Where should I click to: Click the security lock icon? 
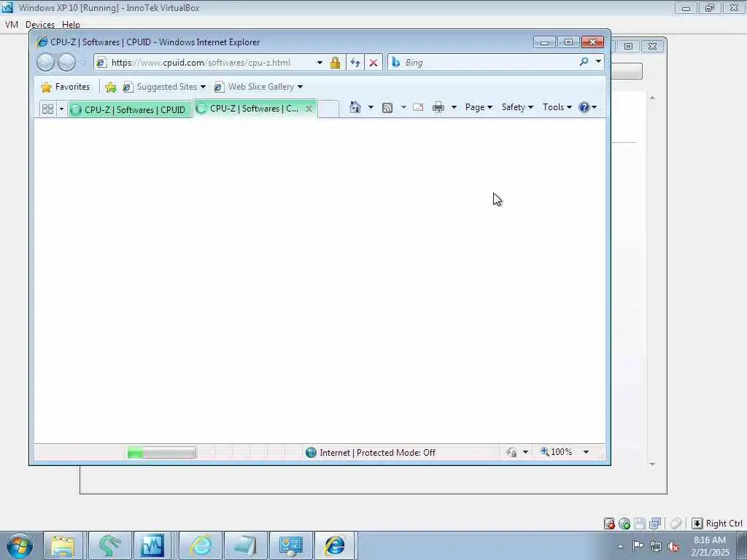tap(335, 63)
